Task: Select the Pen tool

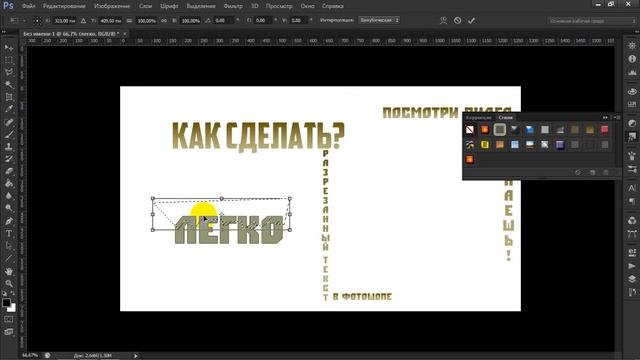Action: (x=9, y=221)
